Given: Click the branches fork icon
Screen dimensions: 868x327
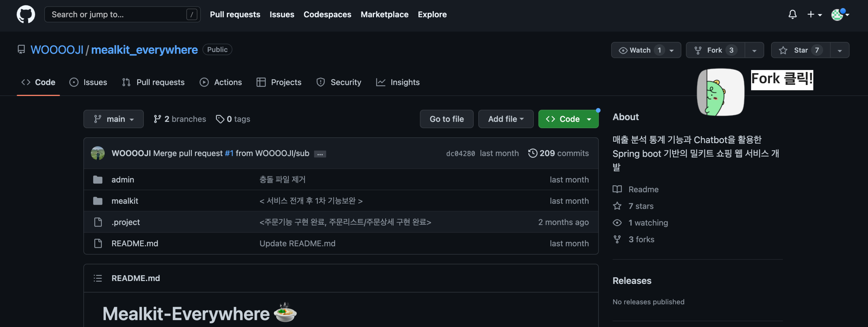Looking at the screenshot, I should point(157,119).
